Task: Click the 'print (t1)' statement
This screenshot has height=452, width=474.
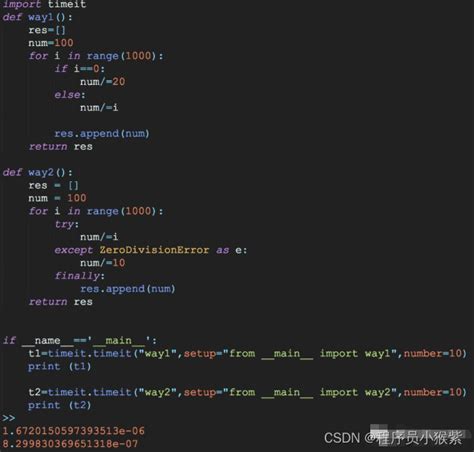Action: click(59, 366)
